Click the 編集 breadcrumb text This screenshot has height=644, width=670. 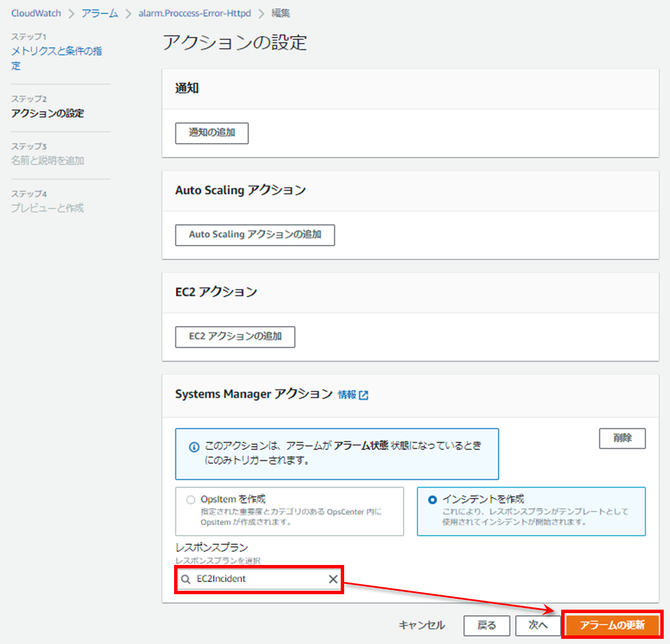pyautogui.click(x=281, y=13)
